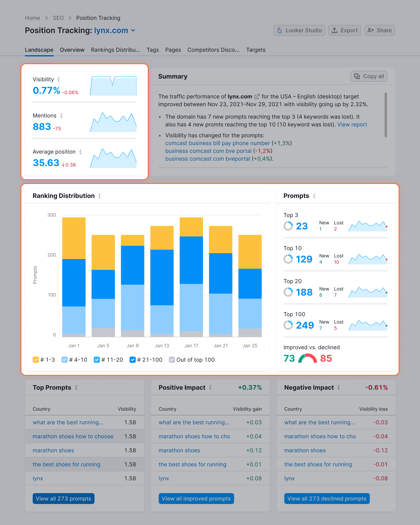The image size is (420, 525).
Task: Click the Top 10 donut icon
Action: pos(288,259)
